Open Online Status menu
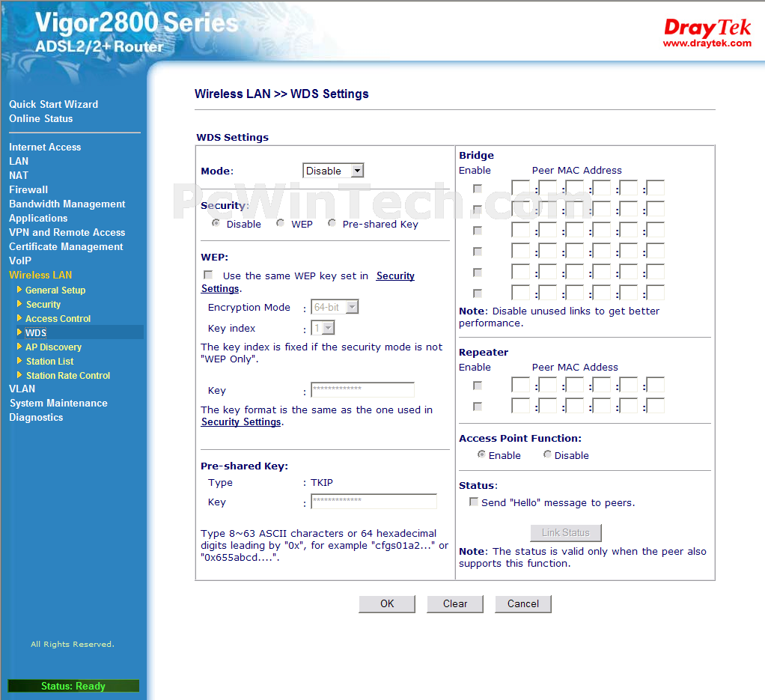This screenshot has height=700, width=765. point(41,118)
